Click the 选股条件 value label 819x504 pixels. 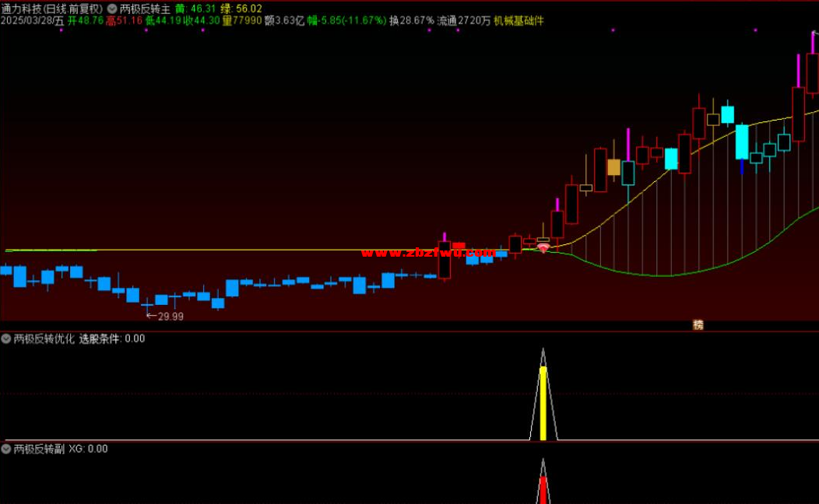111,338
